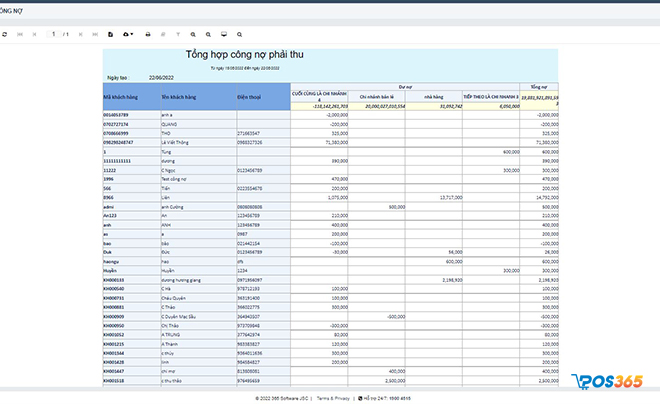Toggle the parameters filter icon
This screenshot has height=404, width=660.
(x=178, y=35)
